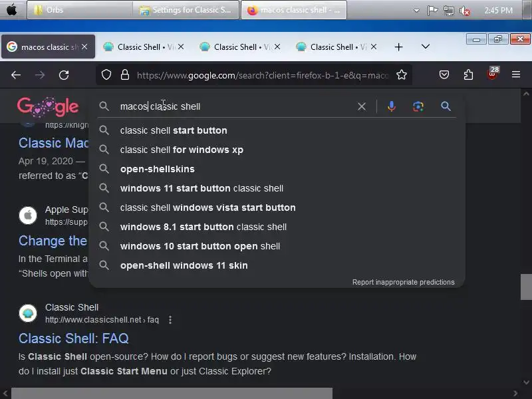Switch to macos classic shell browser tab

[x=48, y=47]
